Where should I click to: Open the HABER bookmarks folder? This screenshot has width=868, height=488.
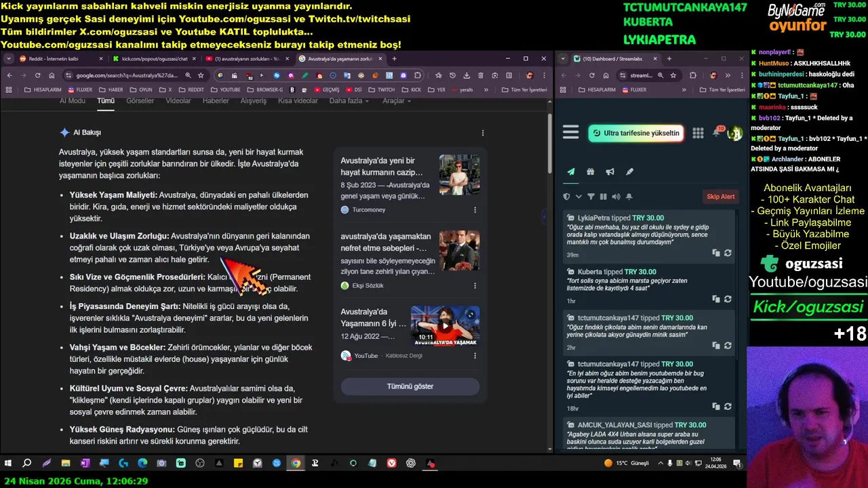[111, 89]
